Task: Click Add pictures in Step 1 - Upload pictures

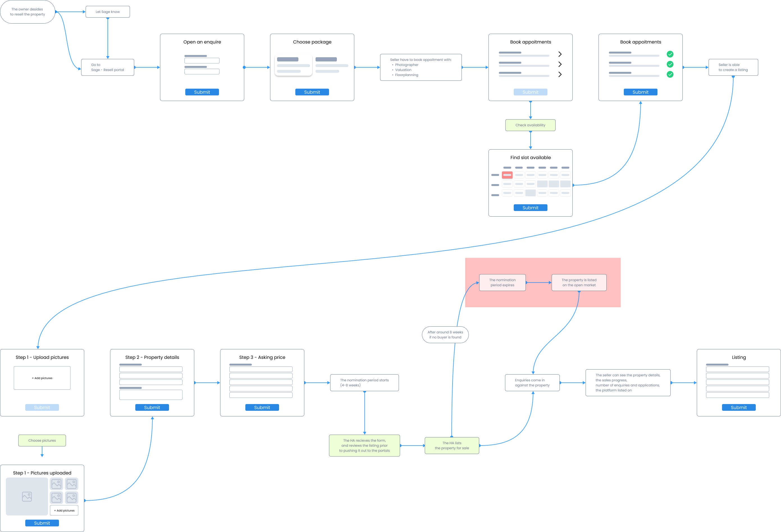Action: [x=42, y=378]
